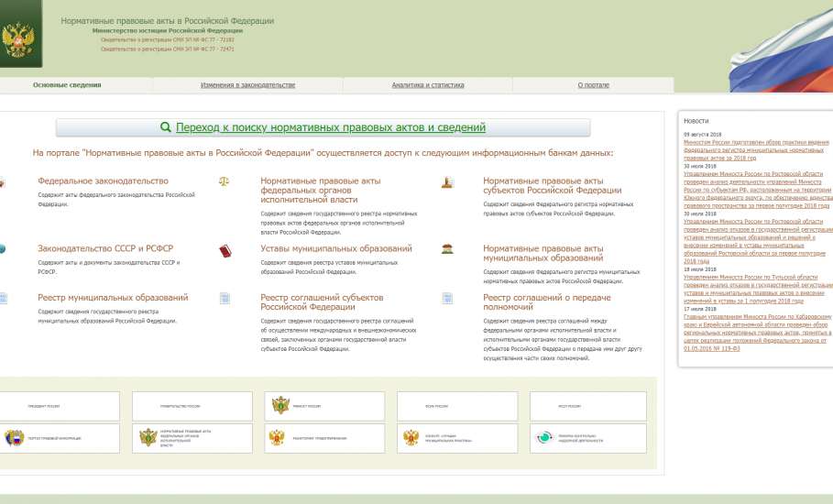Go to Переход к поиску нормативных правовых актов

click(x=331, y=127)
